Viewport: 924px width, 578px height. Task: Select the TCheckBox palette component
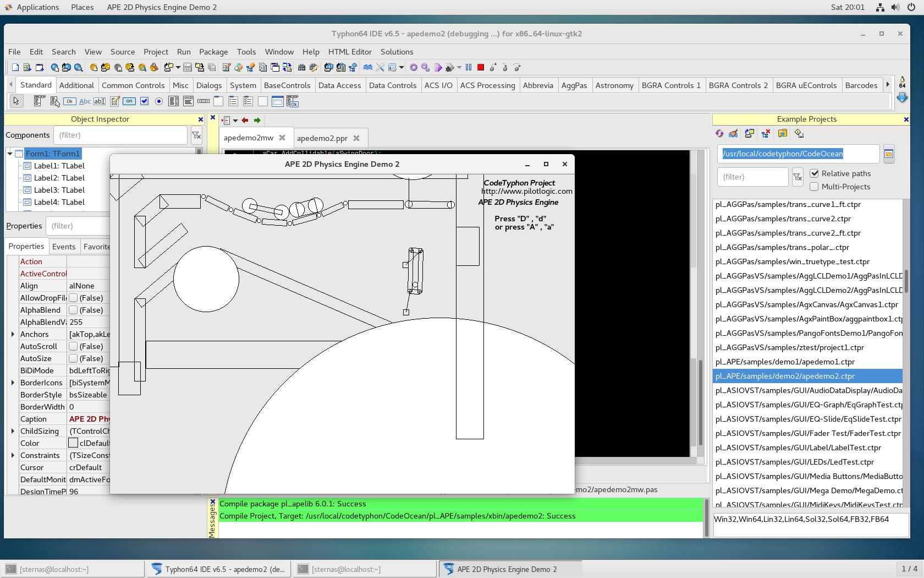(144, 101)
